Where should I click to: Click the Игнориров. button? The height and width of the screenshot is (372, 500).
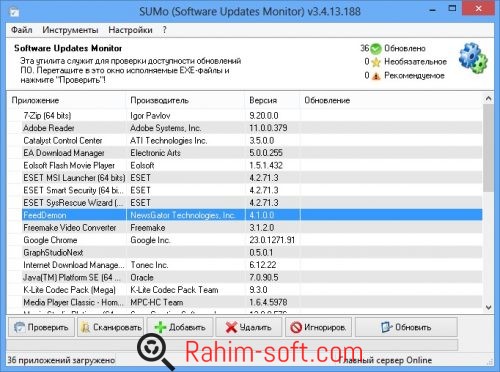(x=318, y=327)
